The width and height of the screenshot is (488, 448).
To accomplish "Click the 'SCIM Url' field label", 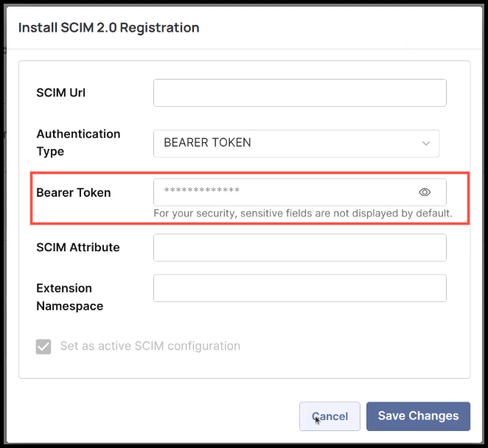I will click(x=61, y=93).
